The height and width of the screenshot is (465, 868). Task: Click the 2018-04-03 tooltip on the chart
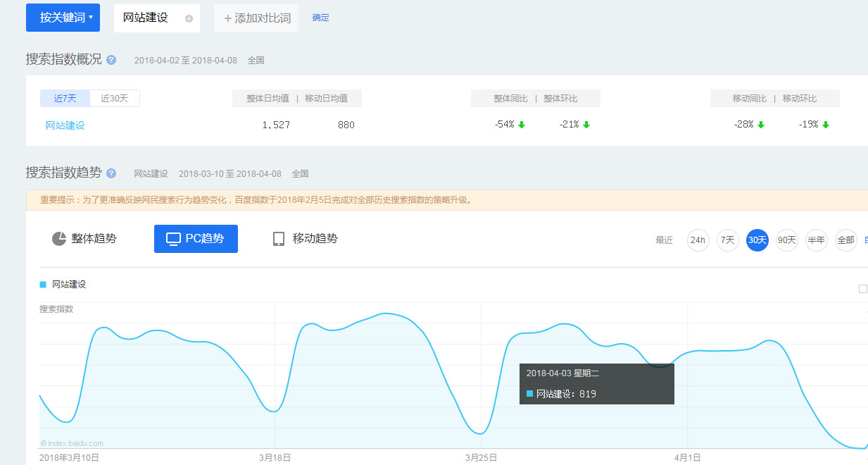[x=596, y=383]
